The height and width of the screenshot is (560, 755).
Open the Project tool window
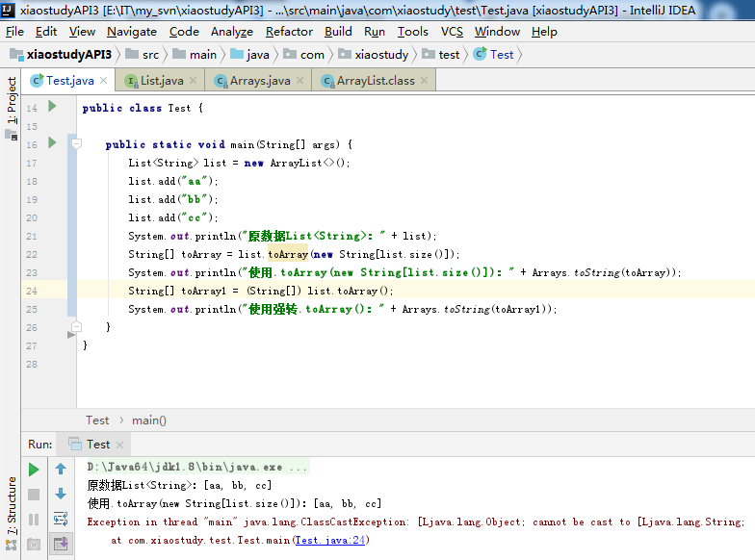12,100
